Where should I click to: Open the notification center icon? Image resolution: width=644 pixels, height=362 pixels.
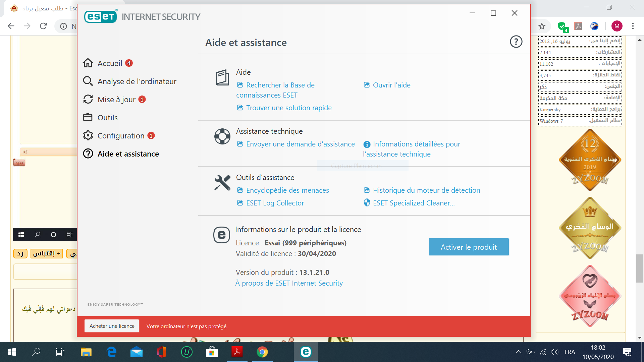[627, 352]
